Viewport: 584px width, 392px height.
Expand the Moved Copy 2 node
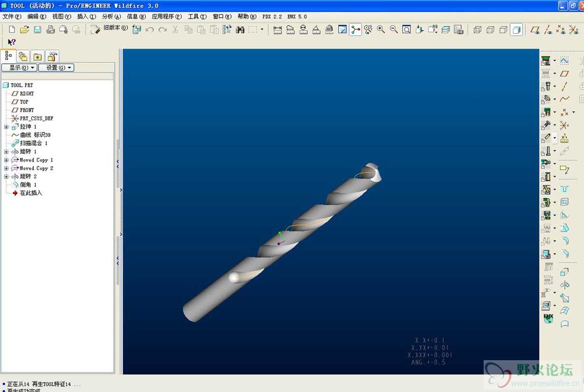coord(6,168)
